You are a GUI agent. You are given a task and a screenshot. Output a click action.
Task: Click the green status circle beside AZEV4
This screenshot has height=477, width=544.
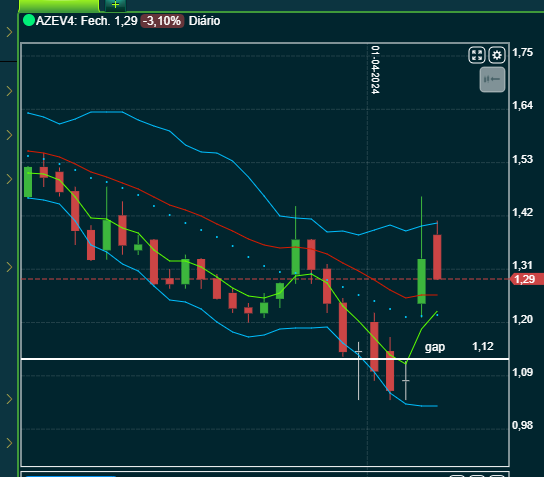tap(29, 20)
